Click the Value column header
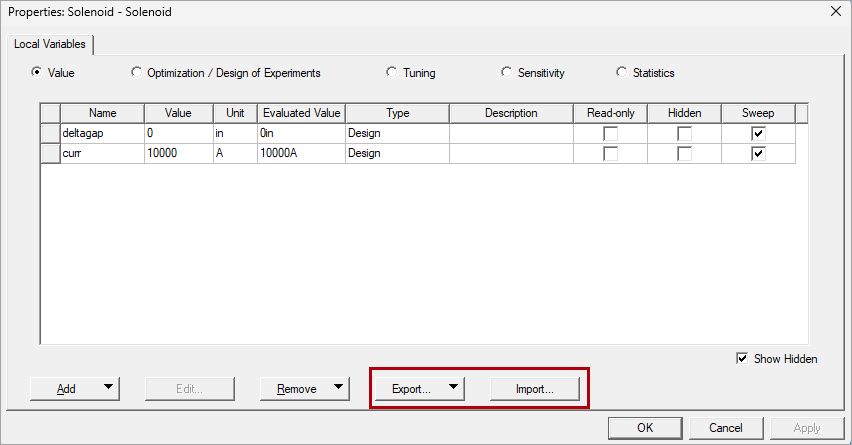The image size is (852, 445). (178, 113)
